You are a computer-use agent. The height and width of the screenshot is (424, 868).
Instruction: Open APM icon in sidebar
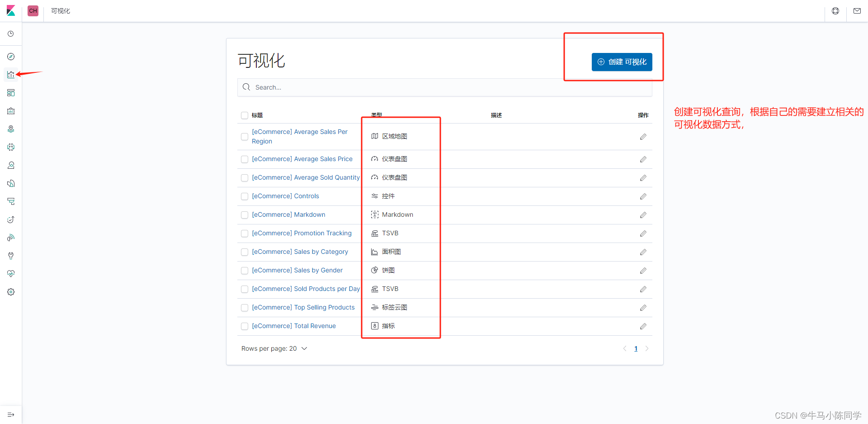coord(11,201)
